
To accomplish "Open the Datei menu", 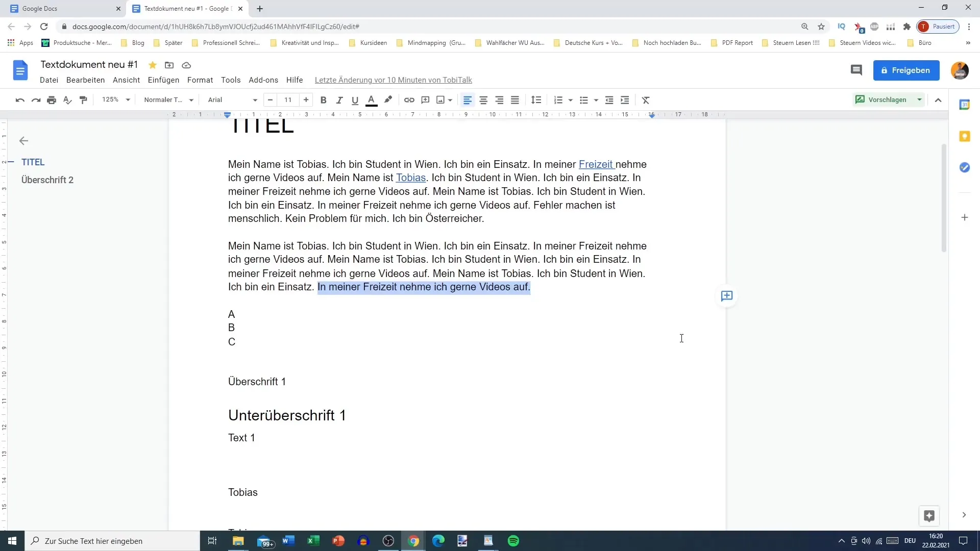I will (48, 80).
